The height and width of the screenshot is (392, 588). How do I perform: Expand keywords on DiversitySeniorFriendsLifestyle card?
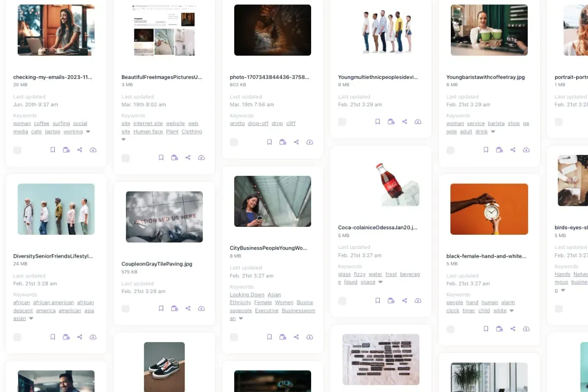coord(31,318)
